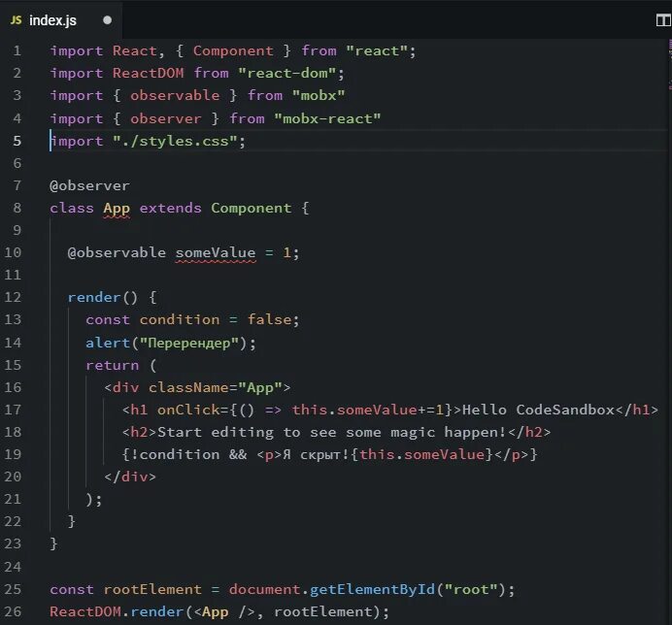Click "return" keyword on line 15
The height and width of the screenshot is (625, 672).
click(x=113, y=366)
